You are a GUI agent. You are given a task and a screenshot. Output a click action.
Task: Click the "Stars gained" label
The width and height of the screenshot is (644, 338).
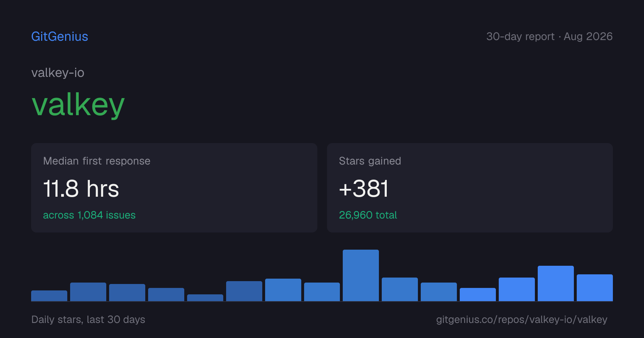pos(370,161)
